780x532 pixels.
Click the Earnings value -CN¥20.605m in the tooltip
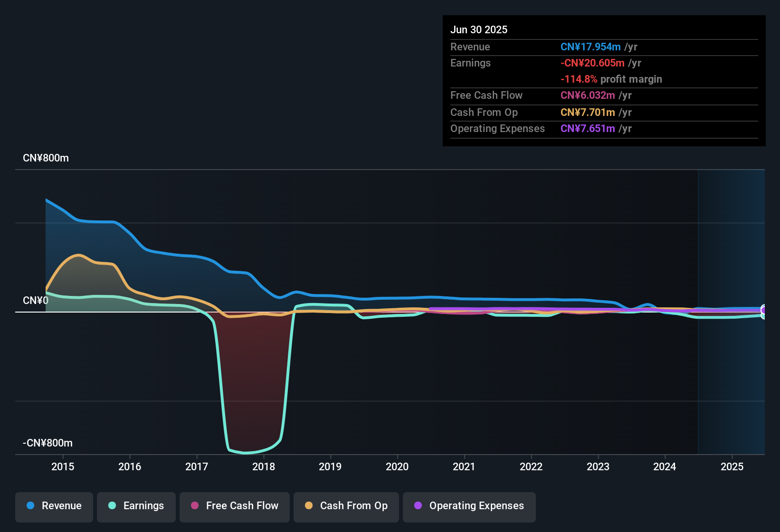(x=593, y=63)
